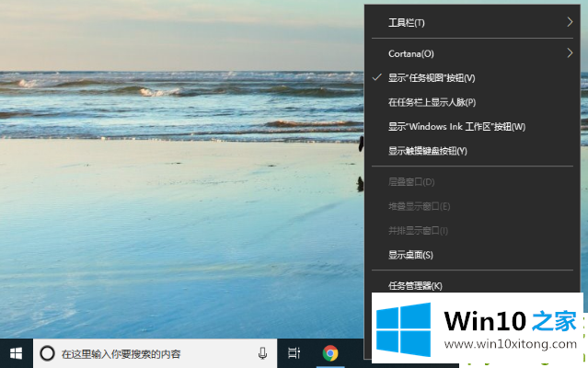Enable 在任务栏上显示人脉 option

[x=432, y=102]
